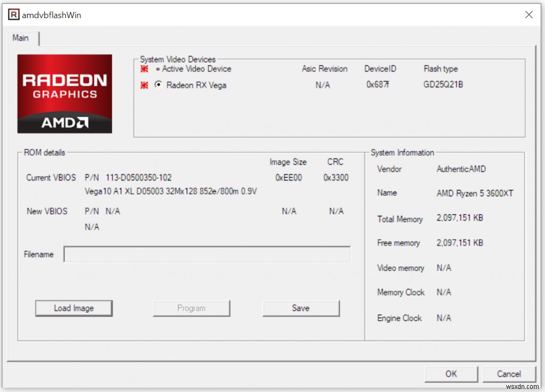The width and height of the screenshot is (545, 392).
Task: Click the Asic Revision column header
Action: pyautogui.click(x=325, y=69)
